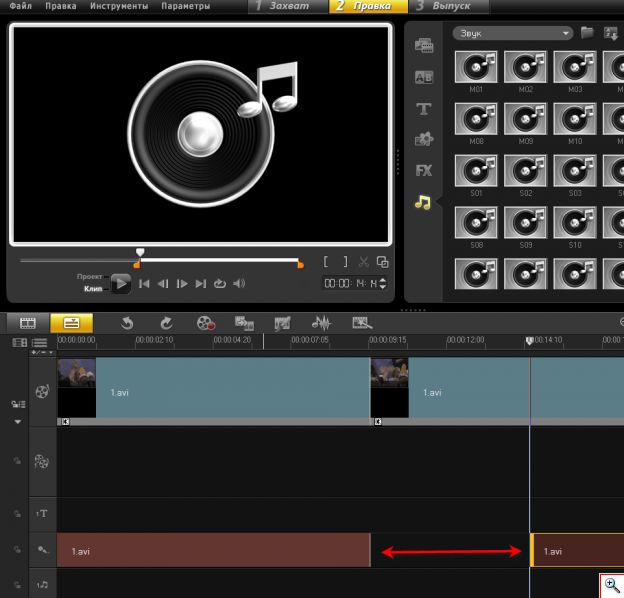Expand the track options arrow below track manager

[16, 422]
